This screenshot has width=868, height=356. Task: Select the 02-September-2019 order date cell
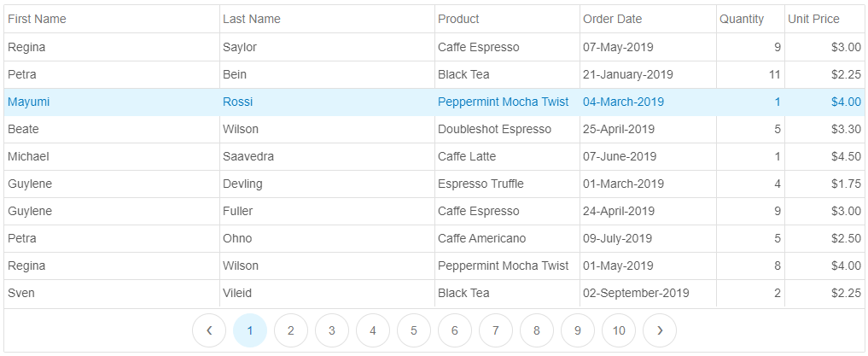(649, 293)
